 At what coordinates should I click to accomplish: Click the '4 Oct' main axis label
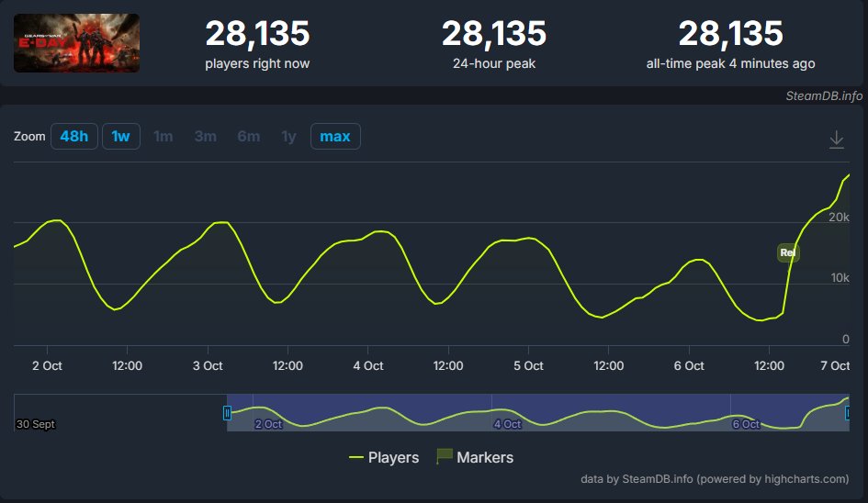(x=368, y=365)
